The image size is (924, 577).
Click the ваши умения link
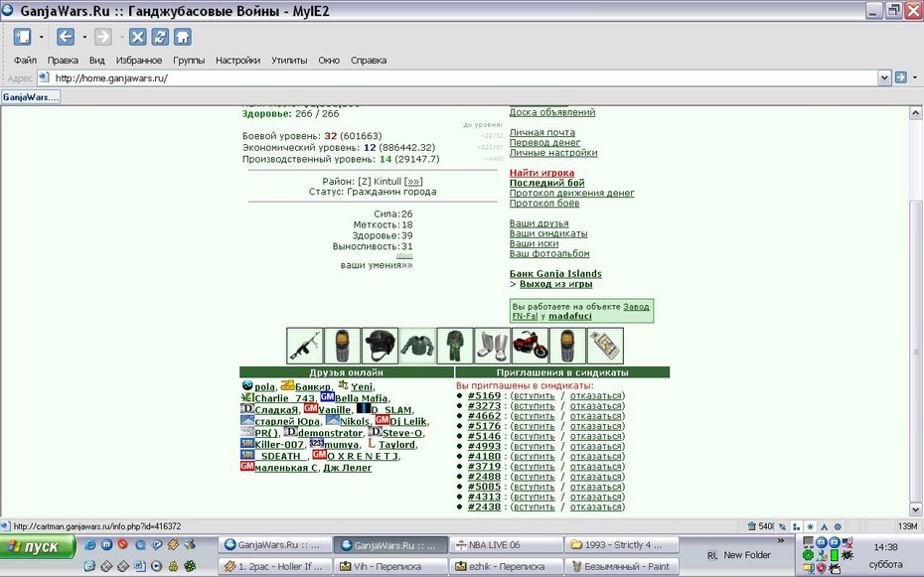click(377, 265)
